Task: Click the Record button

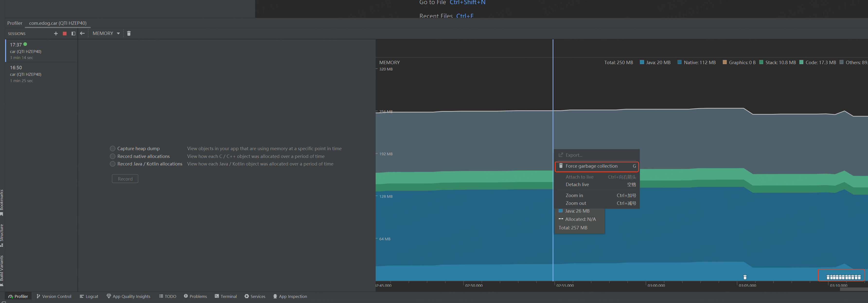Action: coord(125,179)
